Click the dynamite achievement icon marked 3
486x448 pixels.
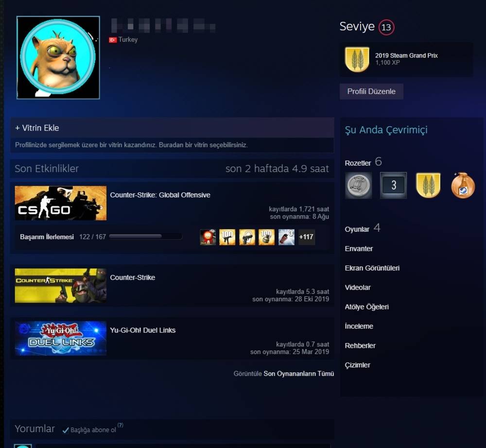pos(286,237)
